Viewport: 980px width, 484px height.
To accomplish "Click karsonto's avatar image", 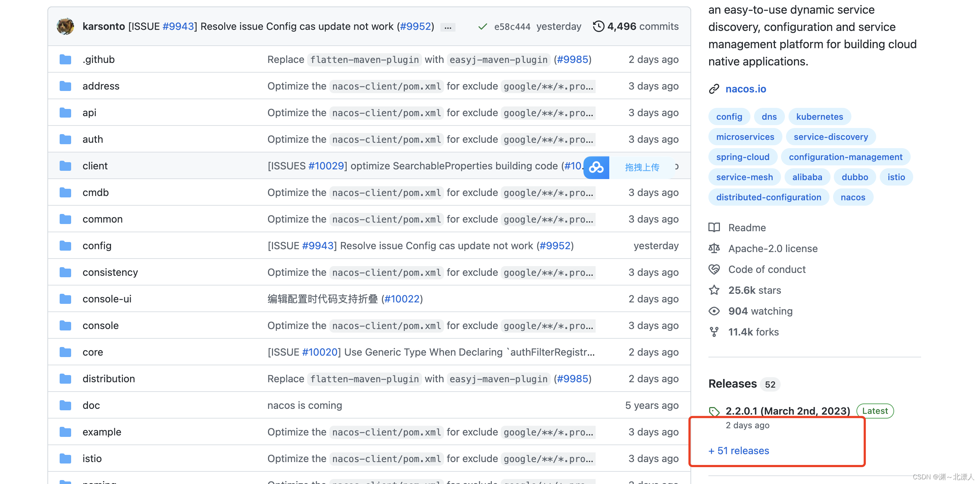I will pos(65,26).
